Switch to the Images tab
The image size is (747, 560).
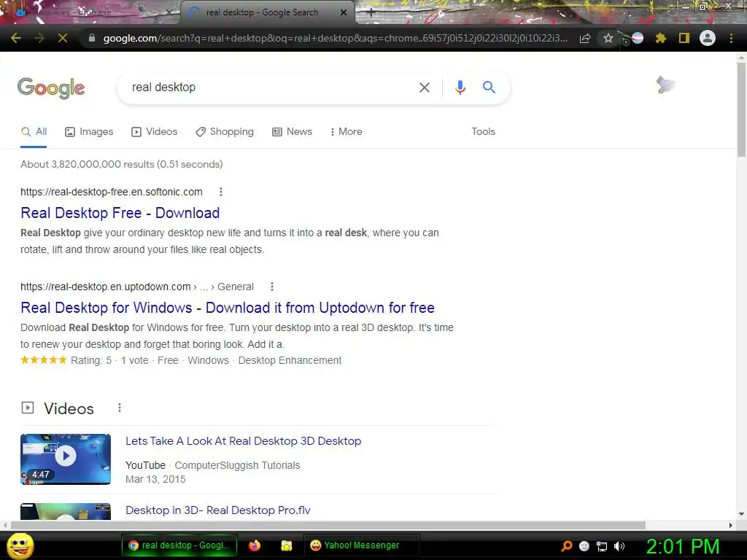(x=89, y=132)
